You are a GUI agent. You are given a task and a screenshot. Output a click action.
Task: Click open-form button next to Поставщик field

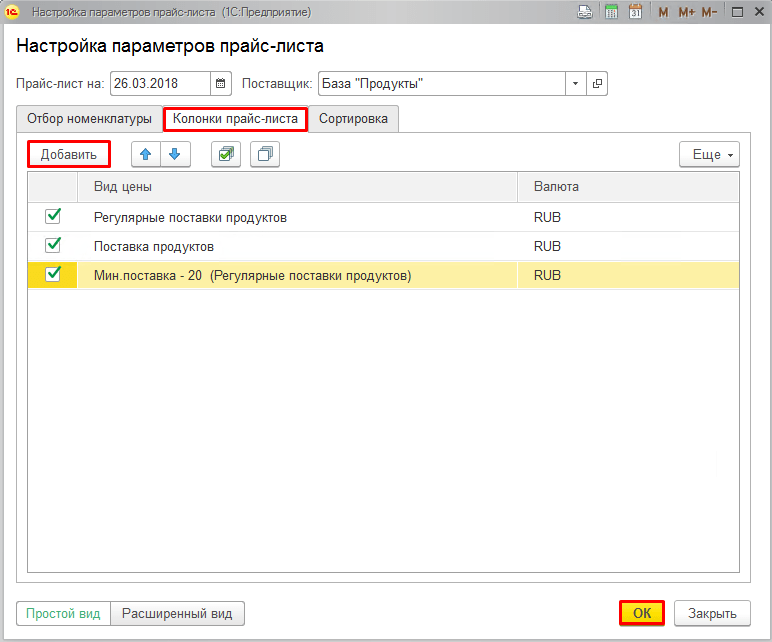coord(597,84)
